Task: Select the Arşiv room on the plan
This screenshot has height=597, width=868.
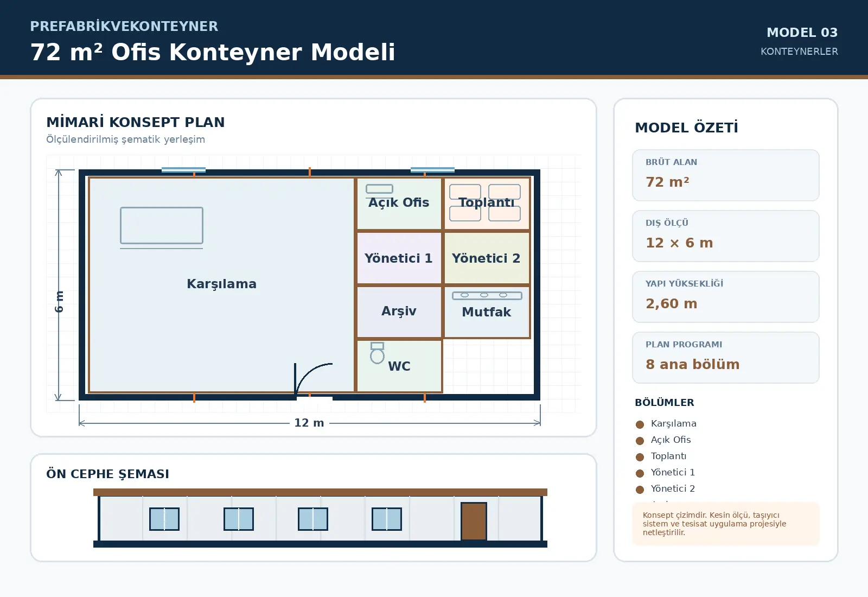Action: (399, 312)
